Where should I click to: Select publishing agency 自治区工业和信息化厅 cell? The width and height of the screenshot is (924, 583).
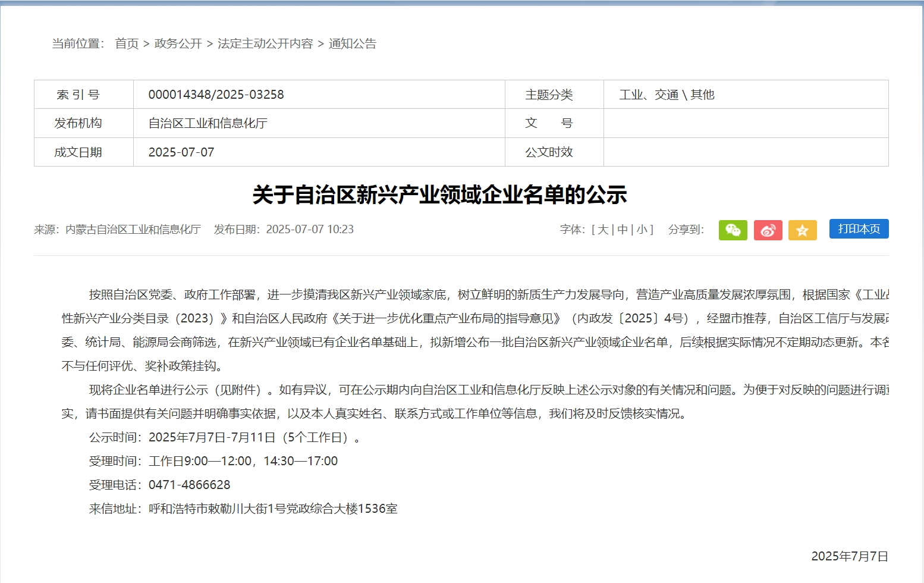point(208,123)
